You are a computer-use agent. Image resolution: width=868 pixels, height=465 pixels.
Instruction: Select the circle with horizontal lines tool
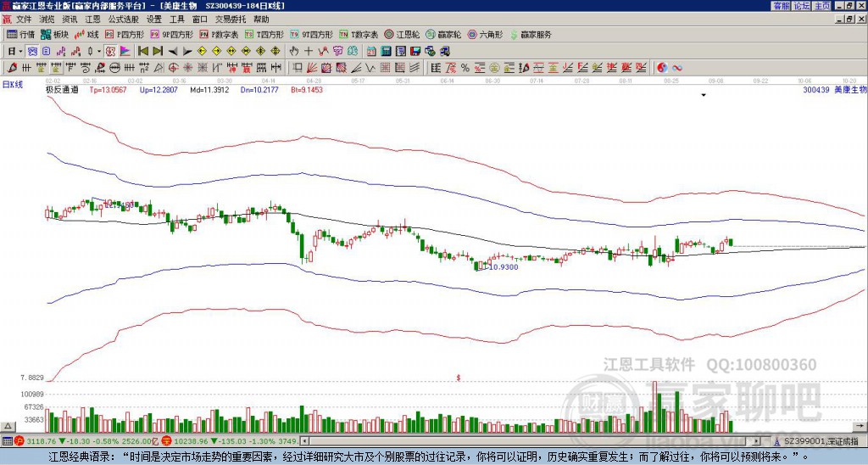[x=114, y=68]
